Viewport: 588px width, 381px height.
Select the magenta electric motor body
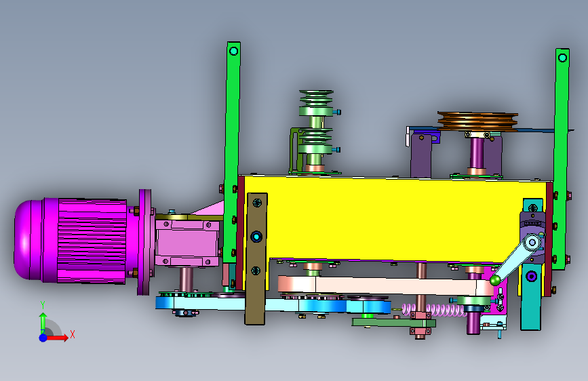click(71, 240)
